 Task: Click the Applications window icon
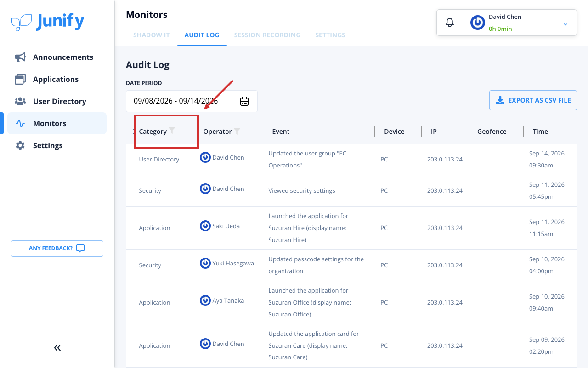[20, 79]
